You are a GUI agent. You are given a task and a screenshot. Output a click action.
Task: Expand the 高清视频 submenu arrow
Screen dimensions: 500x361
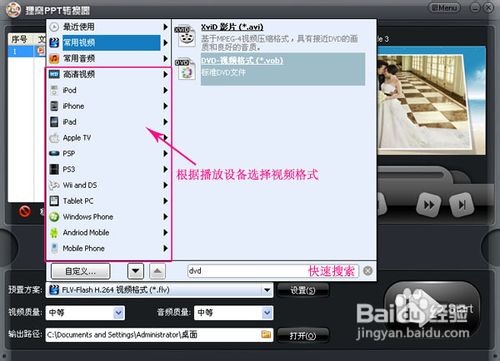tap(165, 74)
